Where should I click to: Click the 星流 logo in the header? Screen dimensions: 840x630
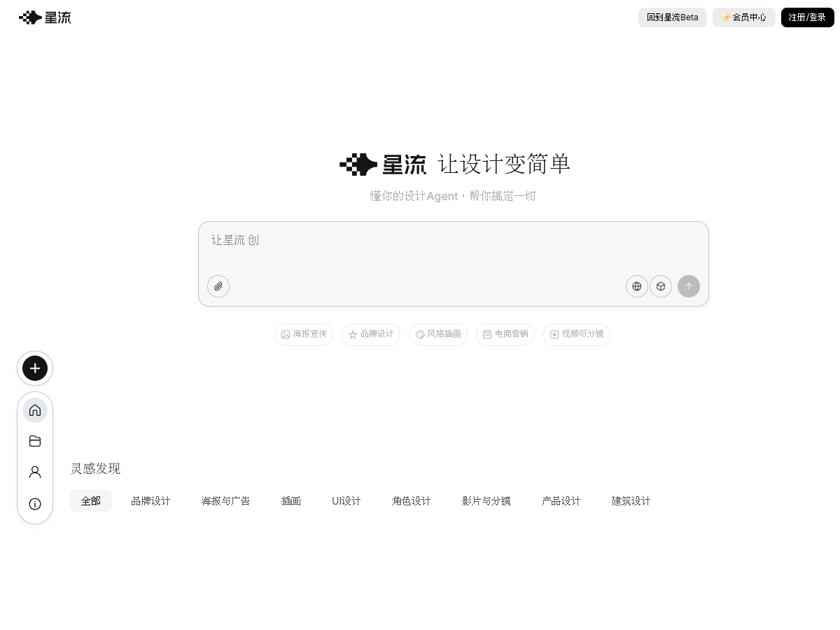point(45,17)
